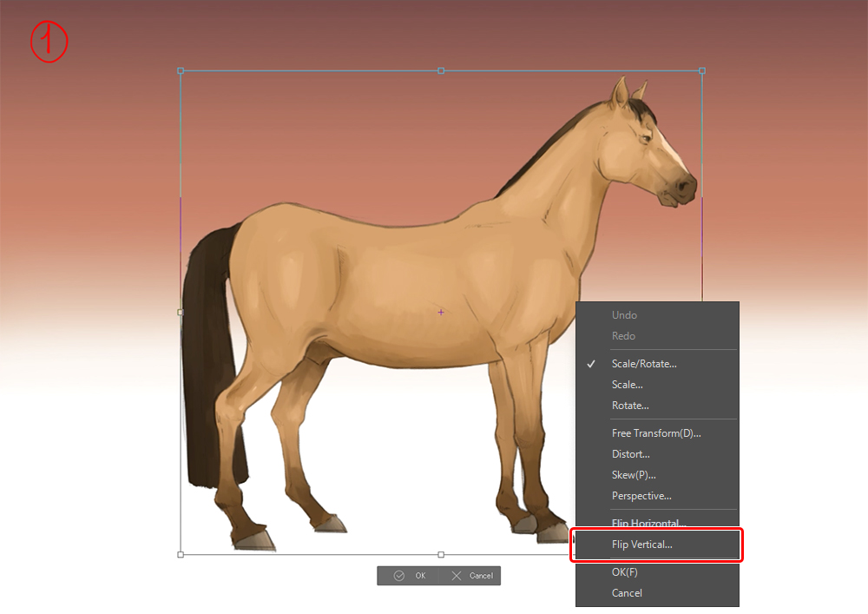Click the left-middle transform edge handle

point(181,312)
